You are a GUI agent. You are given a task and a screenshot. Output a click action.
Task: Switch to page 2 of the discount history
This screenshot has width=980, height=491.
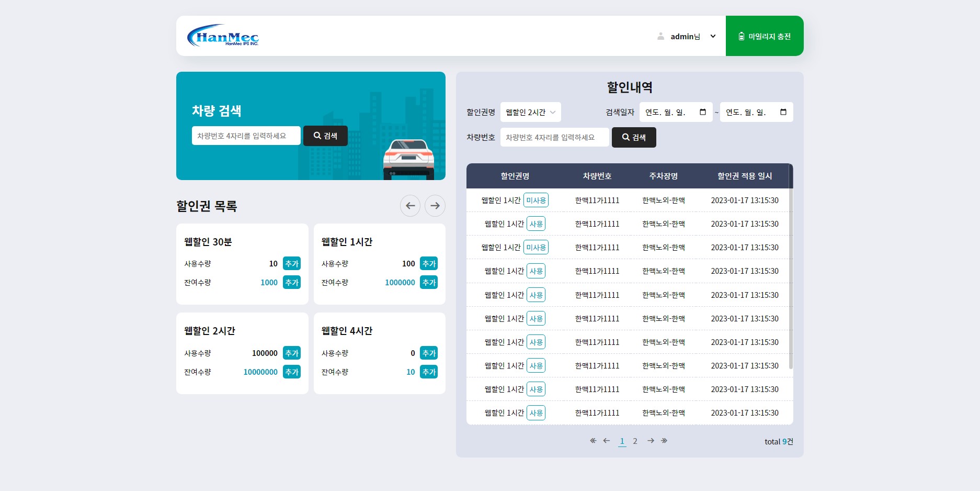(635, 441)
